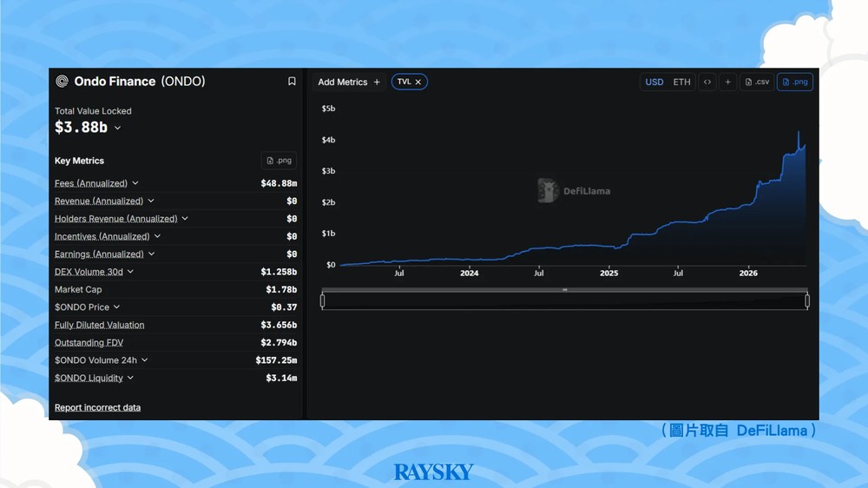The image size is (868, 488).
Task: Expand Holders Revenue (Annualized) row
Action: pyautogui.click(x=185, y=218)
